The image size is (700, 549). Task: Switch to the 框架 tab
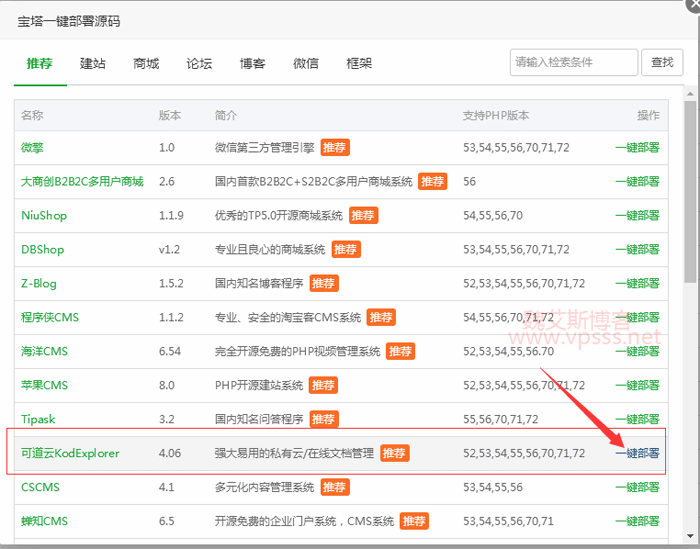358,63
